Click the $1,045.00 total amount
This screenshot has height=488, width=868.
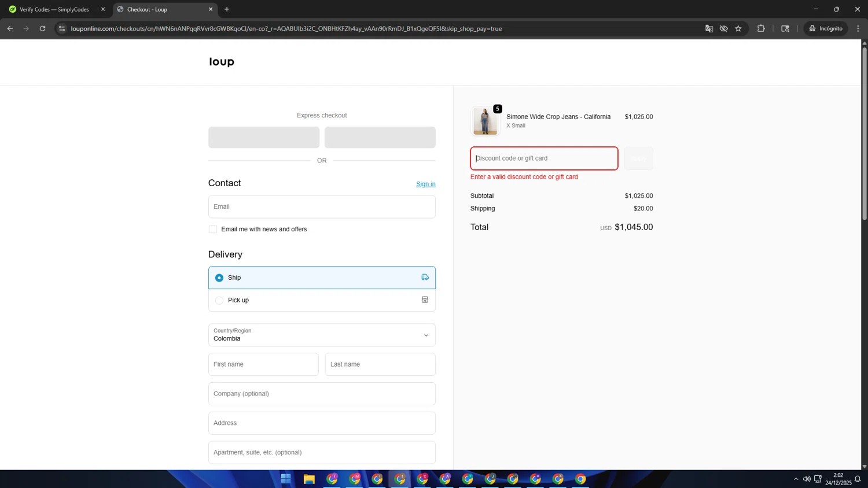(x=634, y=227)
